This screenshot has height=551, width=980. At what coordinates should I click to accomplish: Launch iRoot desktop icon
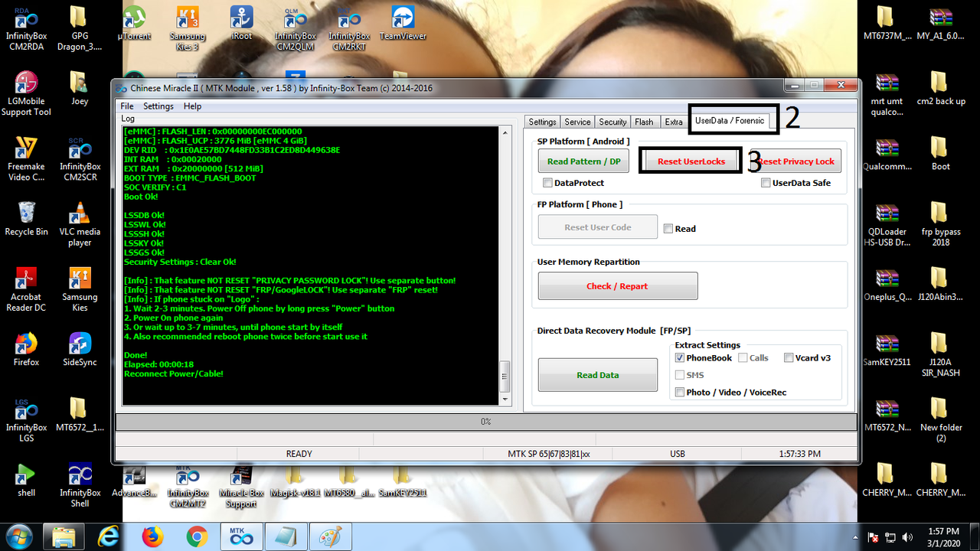[x=241, y=23]
